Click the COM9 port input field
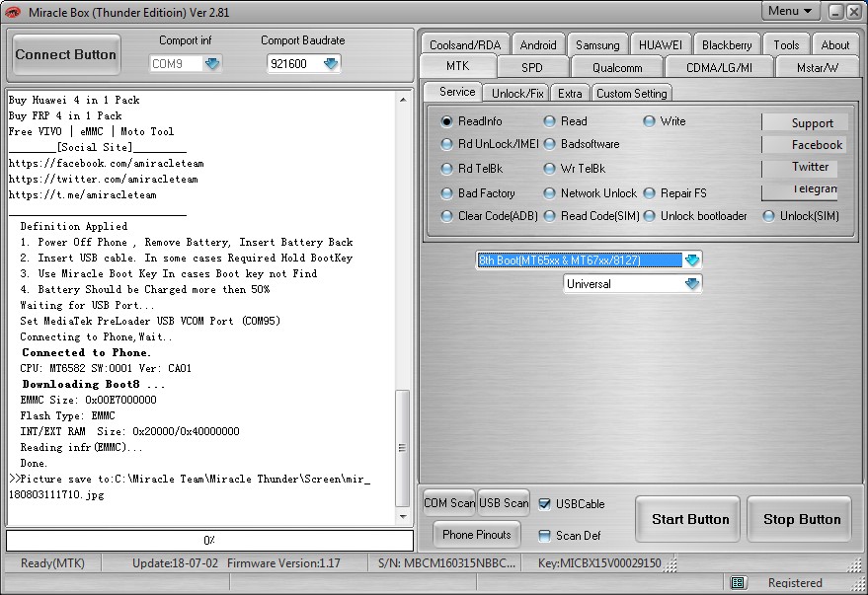 click(x=176, y=63)
